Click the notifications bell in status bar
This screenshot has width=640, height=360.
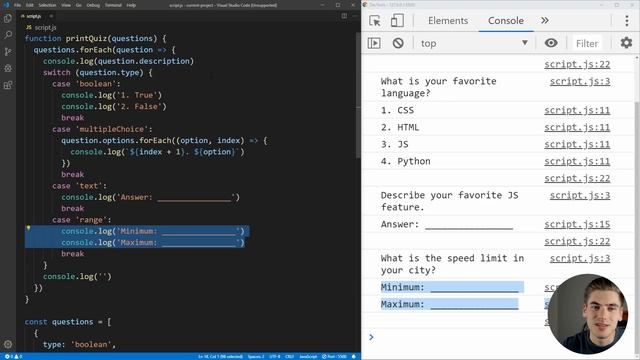click(354, 356)
